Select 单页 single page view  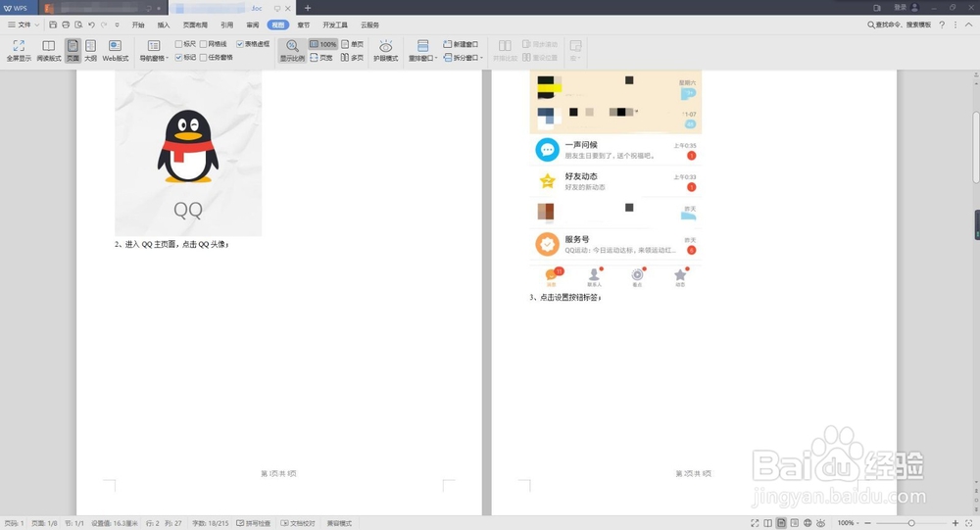[x=353, y=44]
